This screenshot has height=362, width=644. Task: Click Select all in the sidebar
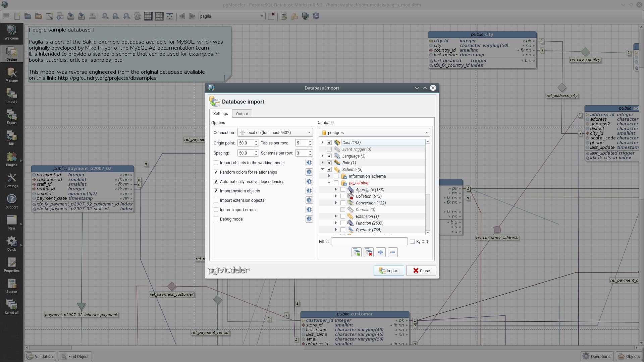coord(11,307)
